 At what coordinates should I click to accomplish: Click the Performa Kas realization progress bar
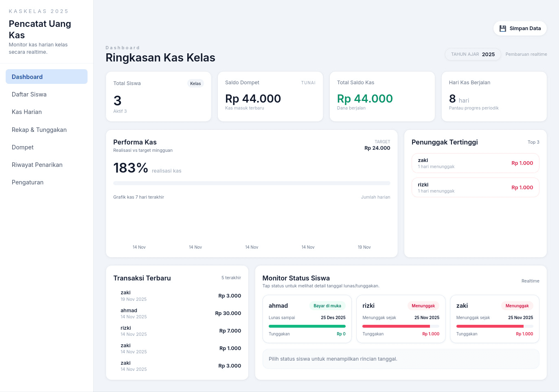[252, 183]
